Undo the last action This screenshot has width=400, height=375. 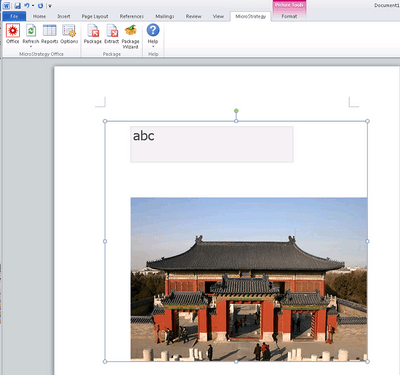[x=27, y=6]
